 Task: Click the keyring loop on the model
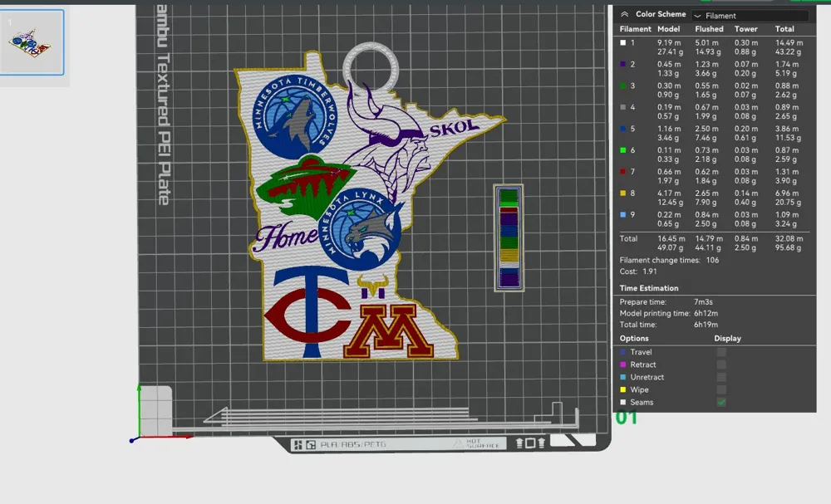(371, 68)
